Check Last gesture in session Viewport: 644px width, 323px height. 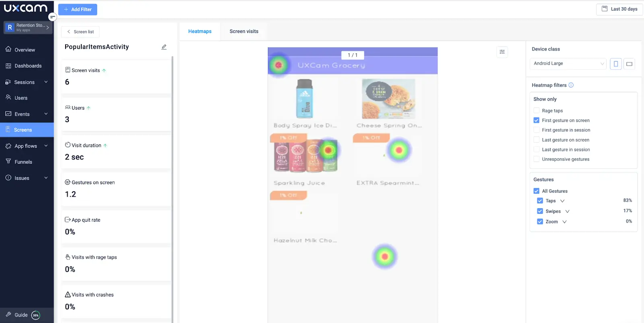537,149
